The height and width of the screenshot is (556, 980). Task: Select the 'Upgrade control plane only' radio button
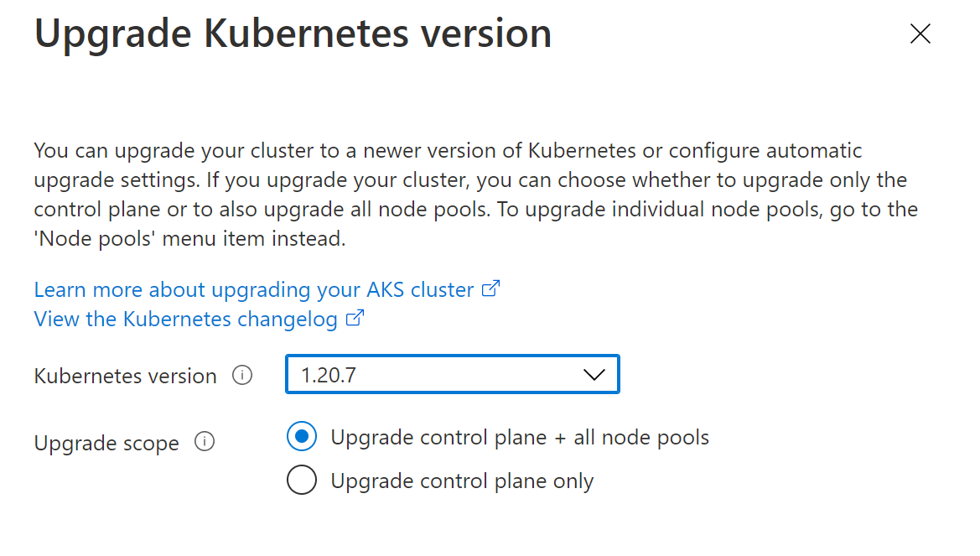[x=302, y=481]
